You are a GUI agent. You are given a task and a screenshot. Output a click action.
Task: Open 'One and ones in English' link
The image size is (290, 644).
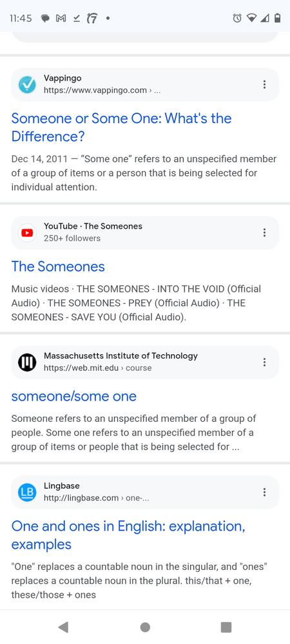pyautogui.click(x=128, y=535)
